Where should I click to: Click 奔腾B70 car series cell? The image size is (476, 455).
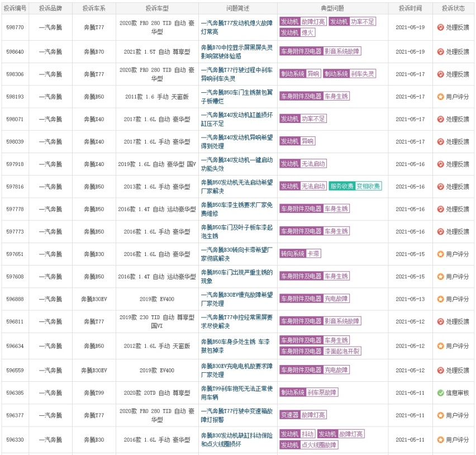94,51
